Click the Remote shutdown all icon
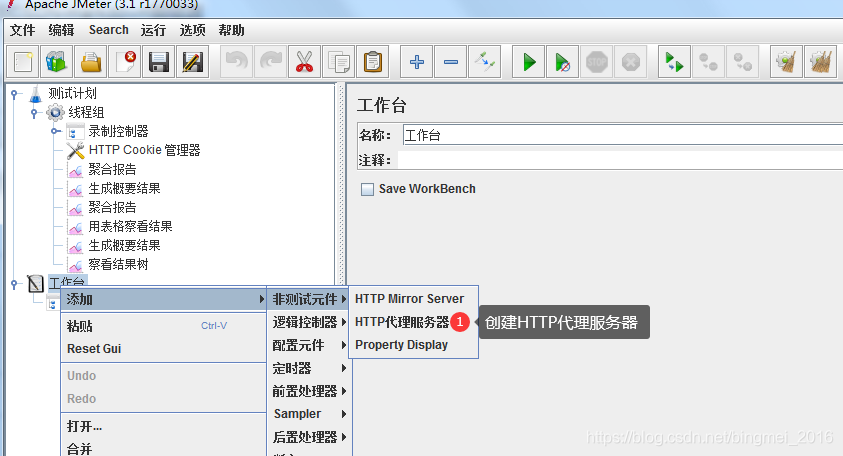This screenshot has width=843, height=456. [742, 62]
